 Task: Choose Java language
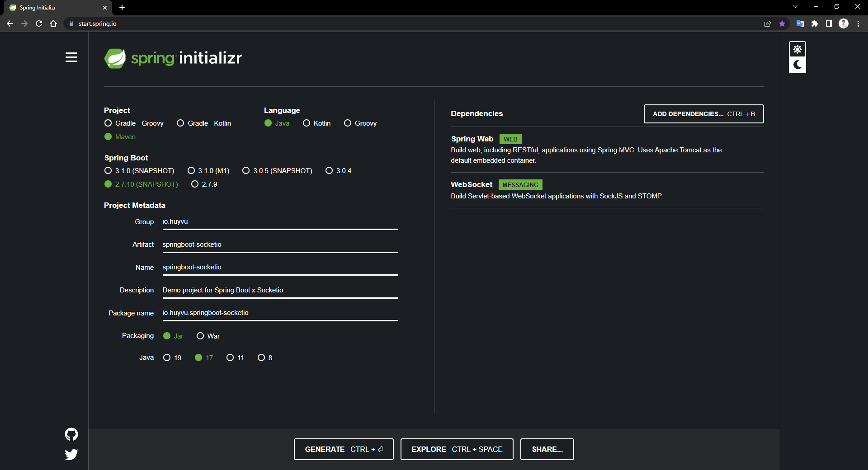277,123
